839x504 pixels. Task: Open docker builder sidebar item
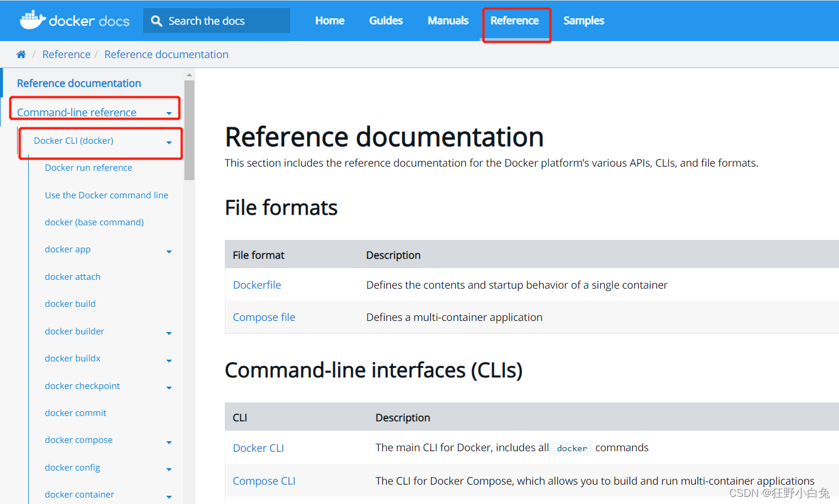(x=75, y=332)
